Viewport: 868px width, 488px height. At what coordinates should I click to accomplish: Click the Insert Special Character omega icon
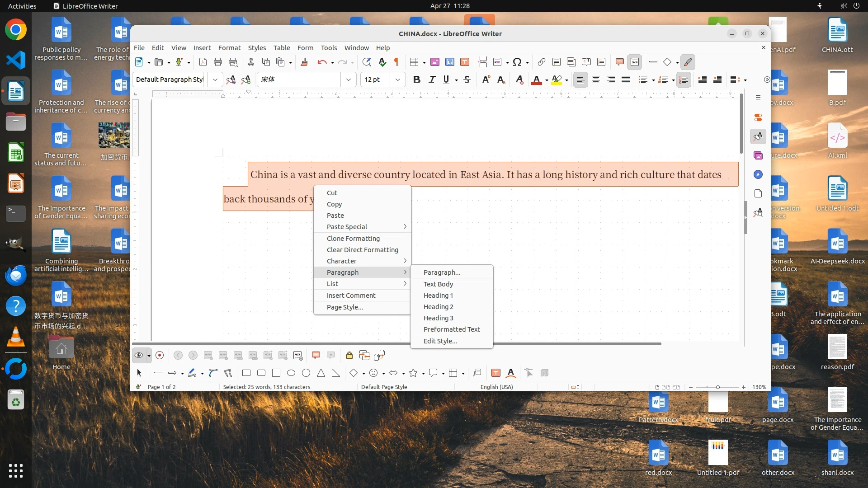pyautogui.click(x=517, y=62)
